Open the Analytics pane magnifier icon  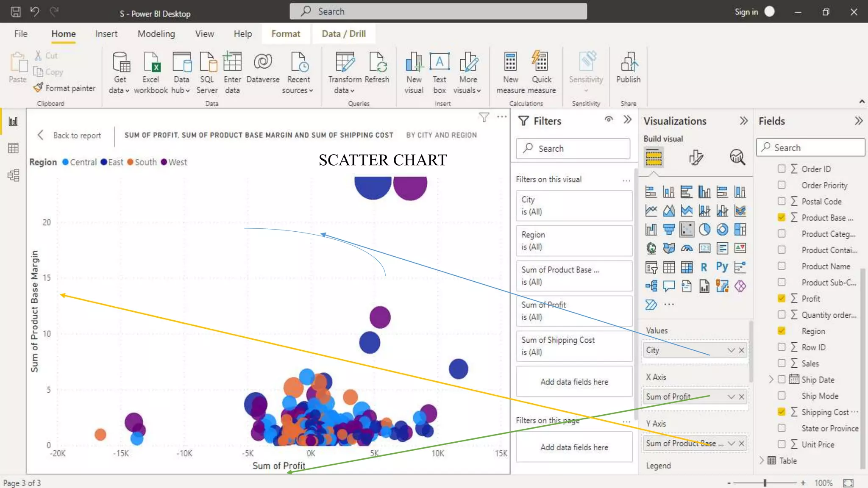tap(737, 158)
